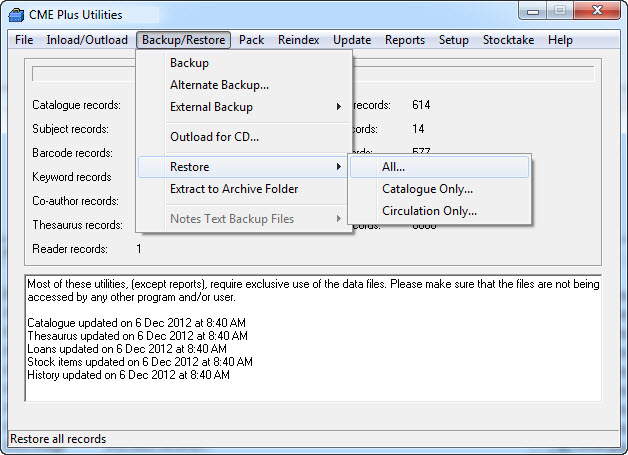Choose Restore Catalogue Only... option

click(427, 189)
